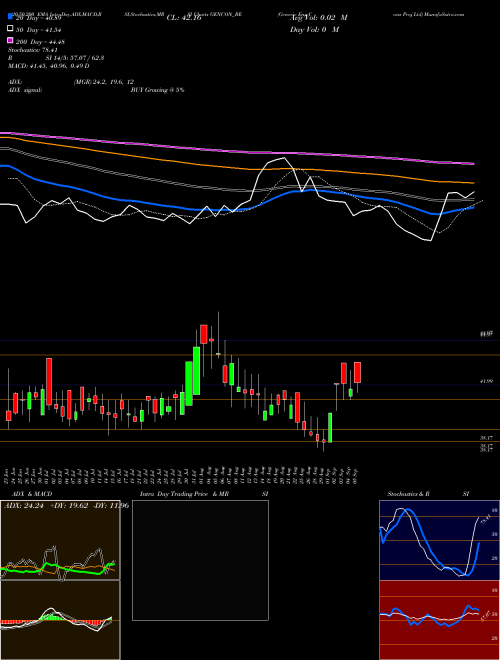Click the 'Stochastics: 78.41' reading
Image resolution: width=500 pixels, height=660 pixels.
tap(32, 50)
